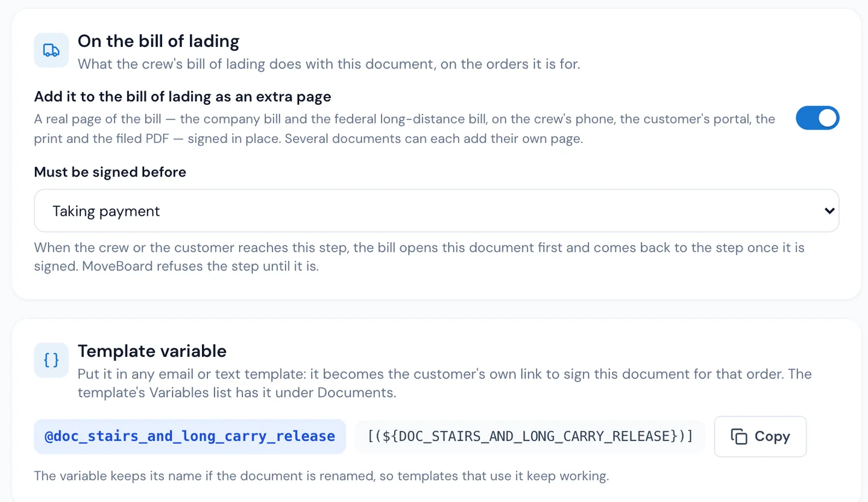Select the @doc_stairs_and_long_carry_release variable chip
Screen dimensions: 868x502
(x=190, y=436)
